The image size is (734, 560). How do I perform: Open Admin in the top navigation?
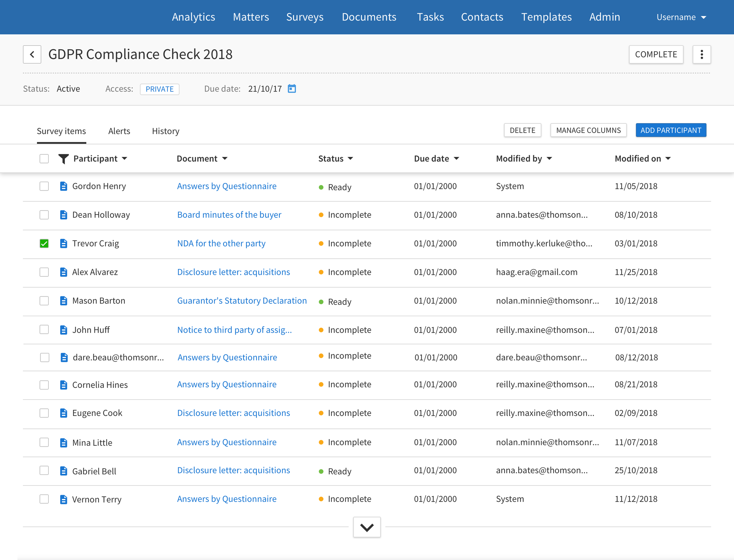click(605, 17)
